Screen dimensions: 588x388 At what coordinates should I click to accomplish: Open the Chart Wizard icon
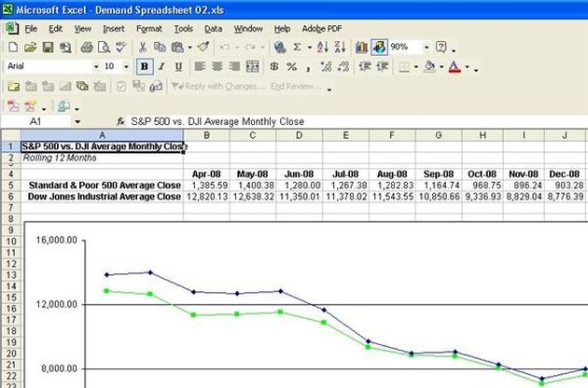(361, 48)
